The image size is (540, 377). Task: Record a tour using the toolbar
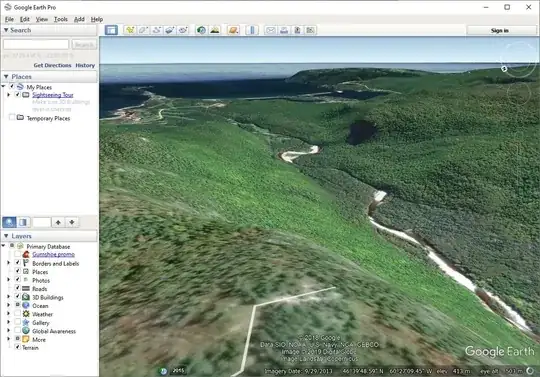point(183,30)
